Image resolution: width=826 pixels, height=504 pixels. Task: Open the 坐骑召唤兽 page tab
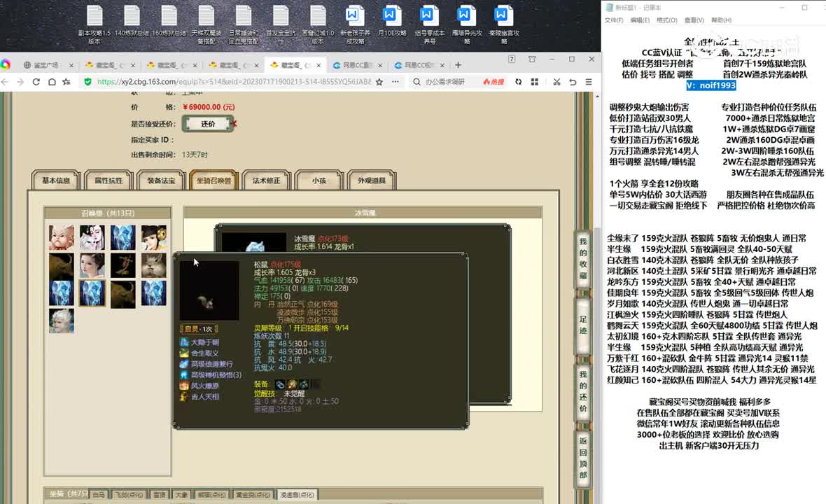coord(214,180)
